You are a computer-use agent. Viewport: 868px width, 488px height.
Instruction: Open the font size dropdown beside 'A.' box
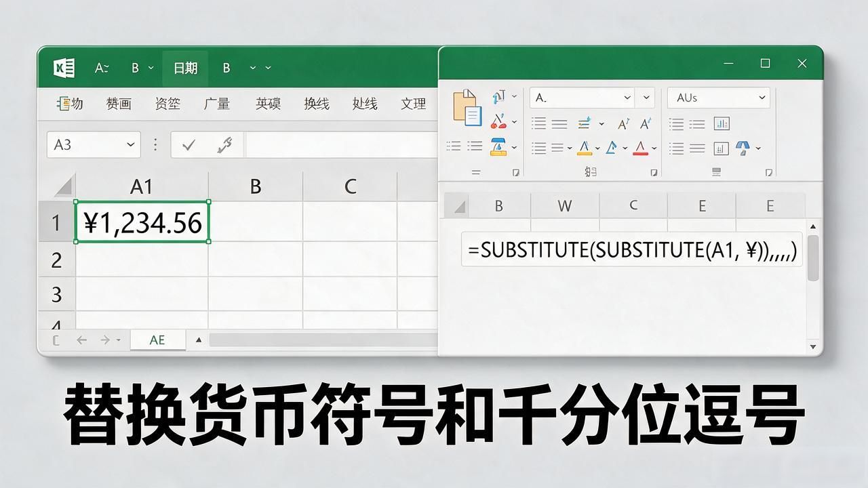tap(647, 98)
